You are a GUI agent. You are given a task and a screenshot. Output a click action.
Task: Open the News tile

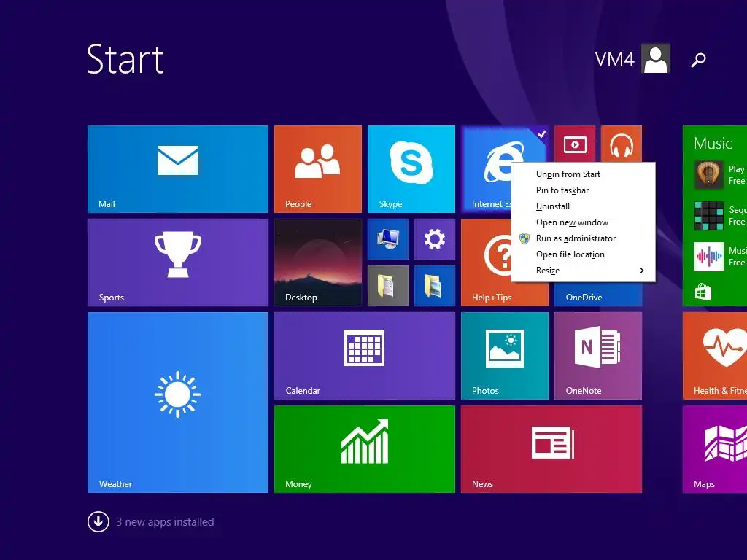(551, 449)
